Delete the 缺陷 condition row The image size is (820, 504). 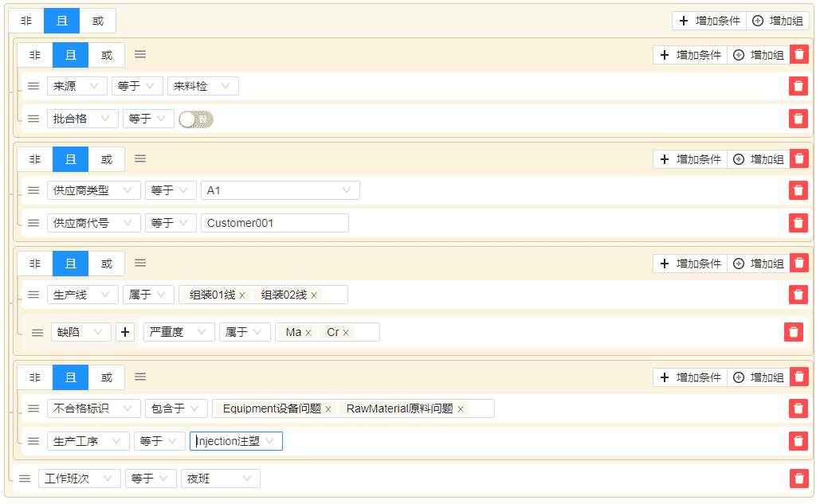pos(794,332)
